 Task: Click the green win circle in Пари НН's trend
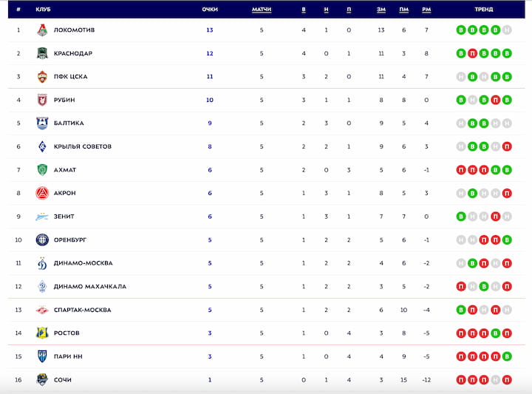pyautogui.click(x=507, y=356)
